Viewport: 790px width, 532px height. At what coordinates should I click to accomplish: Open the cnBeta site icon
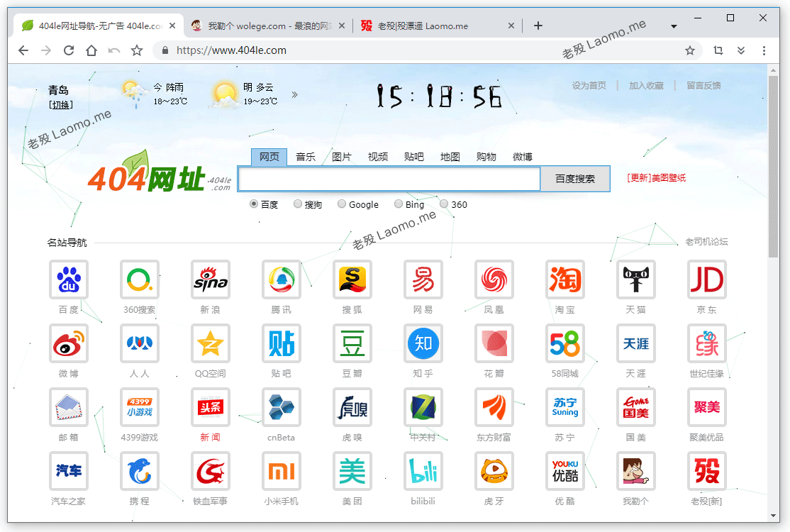tap(281, 408)
